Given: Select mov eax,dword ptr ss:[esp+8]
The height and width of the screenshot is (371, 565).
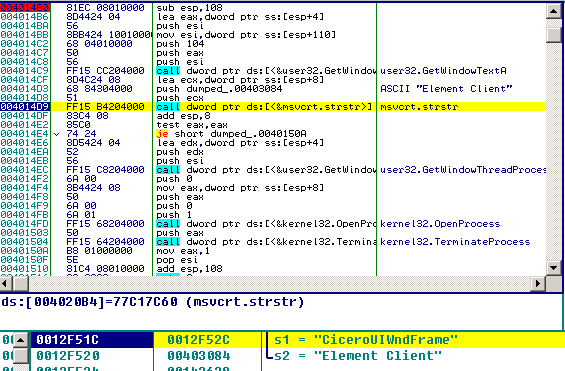Looking at the screenshot, I should [x=240, y=188].
